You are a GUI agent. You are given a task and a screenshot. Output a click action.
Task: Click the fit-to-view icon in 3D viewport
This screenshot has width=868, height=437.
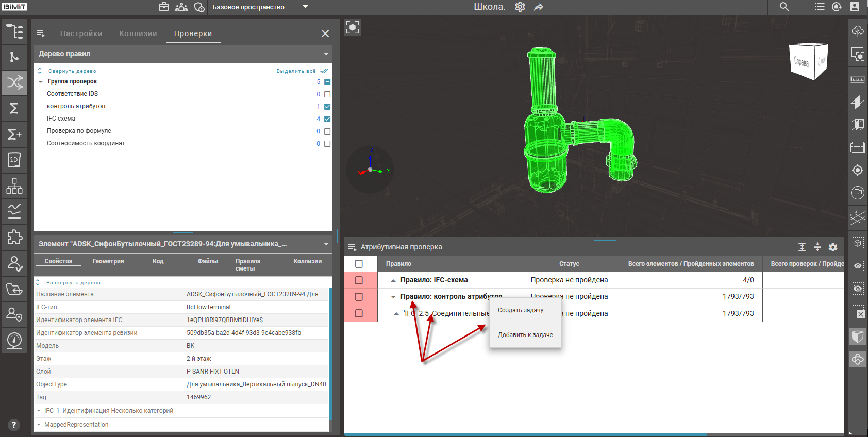353,27
